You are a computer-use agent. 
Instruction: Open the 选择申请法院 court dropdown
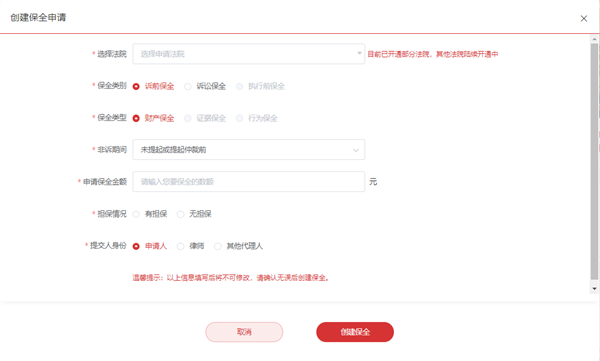tap(248, 54)
